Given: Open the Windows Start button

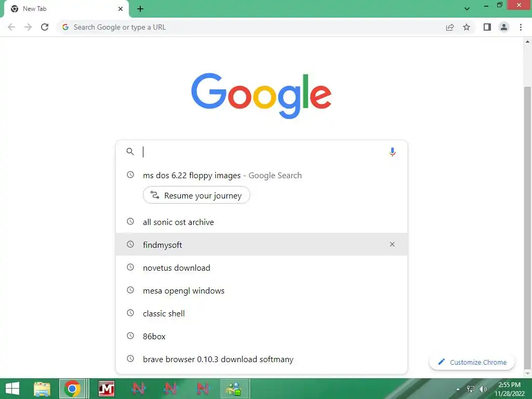Looking at the screenshot, I should click(x=12, y=389).
